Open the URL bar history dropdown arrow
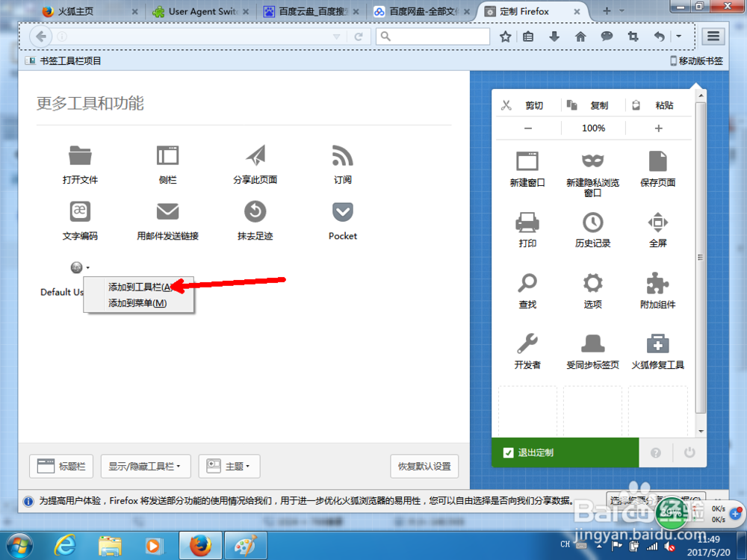This screenshot has width=747, height=560. click(336, 37)
